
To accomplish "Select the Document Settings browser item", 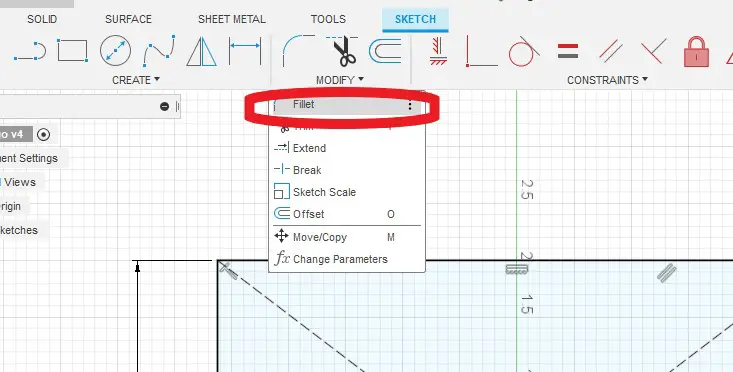I will pyautogui.click(x=29, y=158).
